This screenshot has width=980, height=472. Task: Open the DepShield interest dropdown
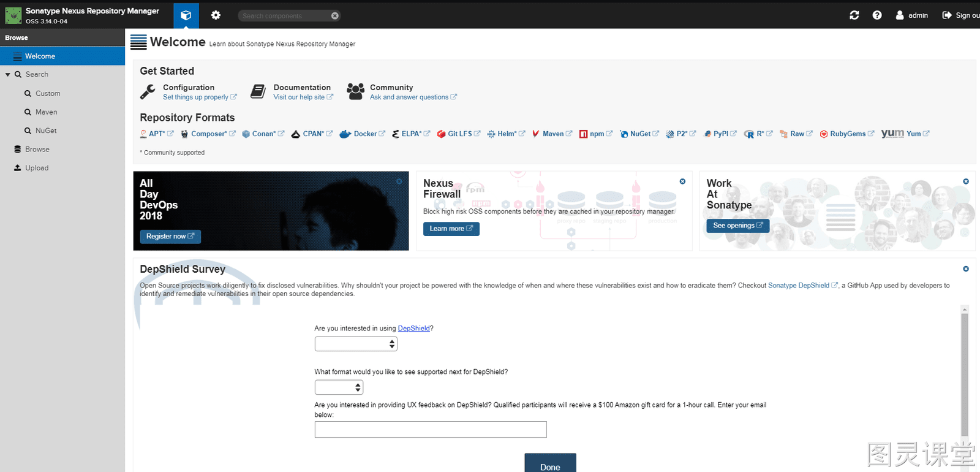point(356,344)
